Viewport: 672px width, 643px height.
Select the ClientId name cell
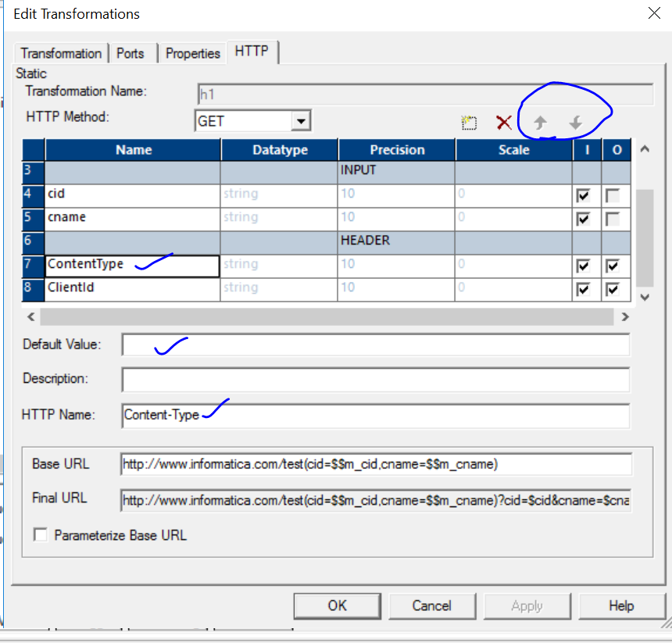(132, 290)
